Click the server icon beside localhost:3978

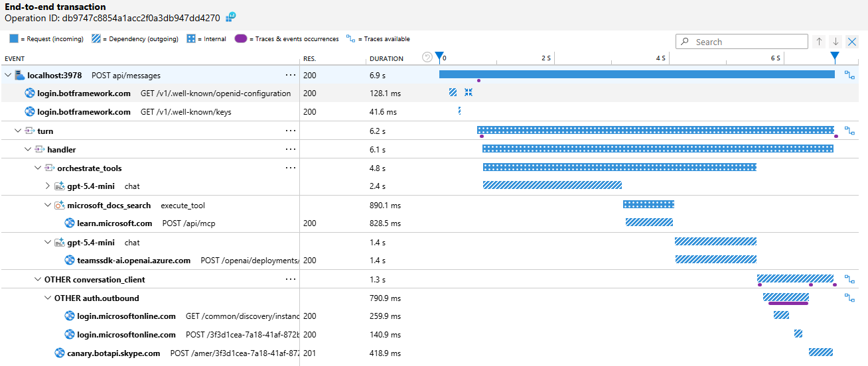coord(19,76)
